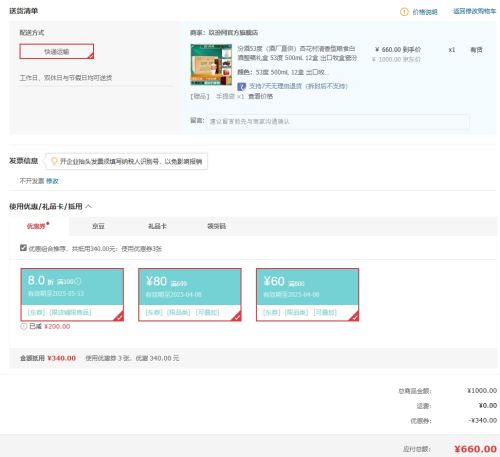Click the 运费 ¥0.00 value
This screenshot has width=500, height=457.
point(488,405)
